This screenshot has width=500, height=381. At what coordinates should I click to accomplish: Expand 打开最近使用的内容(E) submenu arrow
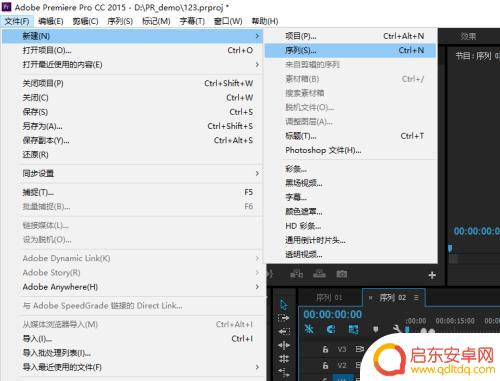tap(257, 64)
